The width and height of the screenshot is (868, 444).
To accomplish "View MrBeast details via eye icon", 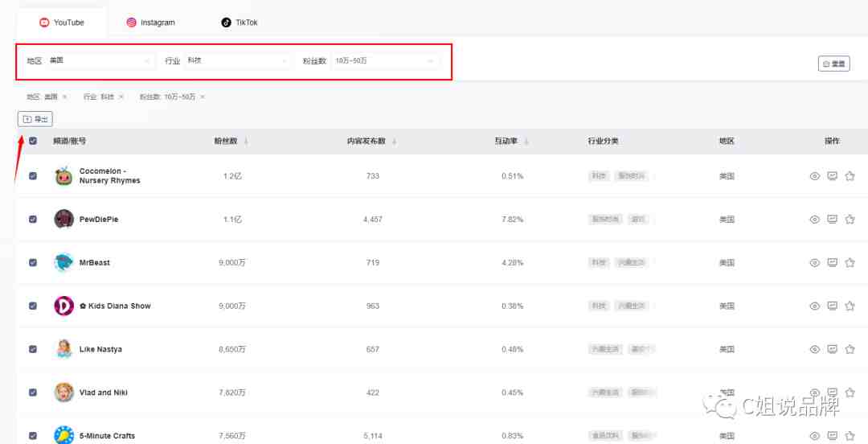I will coord(814,263).
